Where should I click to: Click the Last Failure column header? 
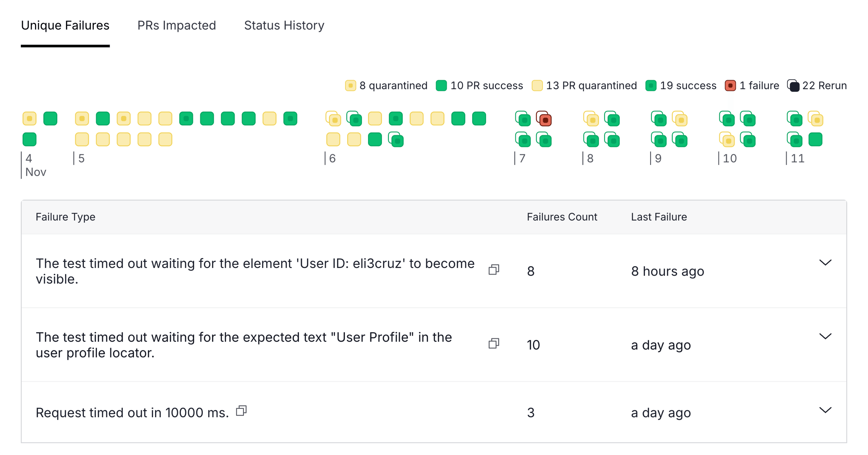coord(659,217)
